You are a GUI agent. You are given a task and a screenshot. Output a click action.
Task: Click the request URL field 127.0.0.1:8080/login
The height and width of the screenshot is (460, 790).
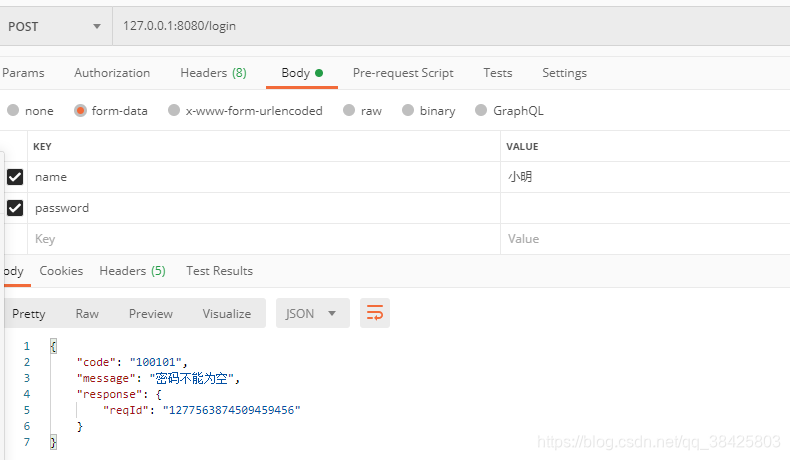(451, 26)
